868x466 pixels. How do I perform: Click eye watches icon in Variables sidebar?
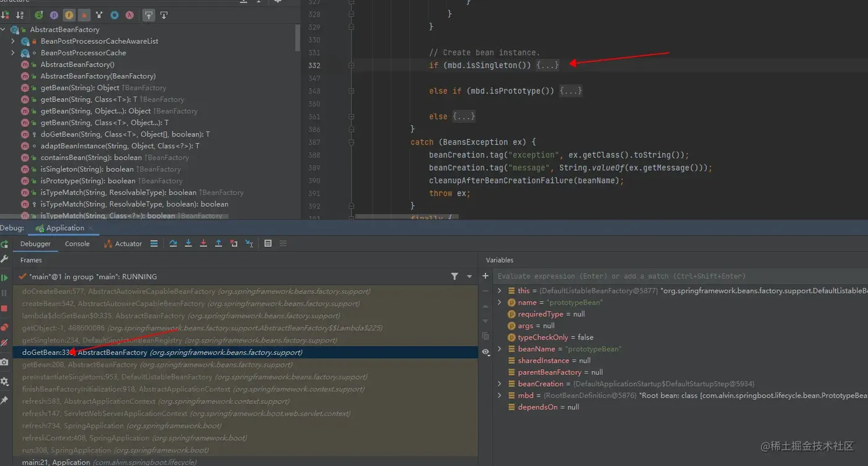(485, 352)
